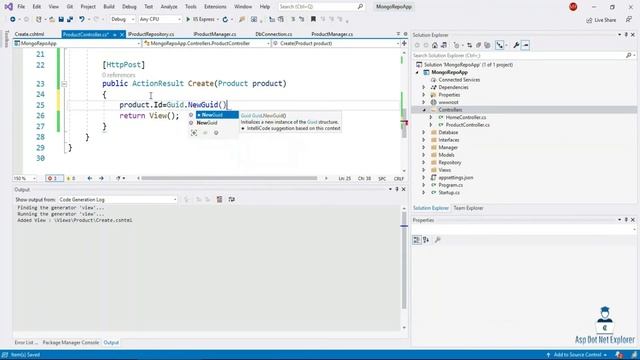Toggle Word Wrap in Output panel
Screen dimensions: 640x360
[x=231, y=199]
